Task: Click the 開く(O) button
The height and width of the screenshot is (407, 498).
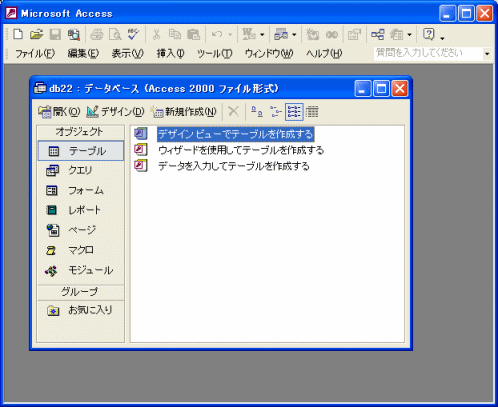Action: (59, 112)
